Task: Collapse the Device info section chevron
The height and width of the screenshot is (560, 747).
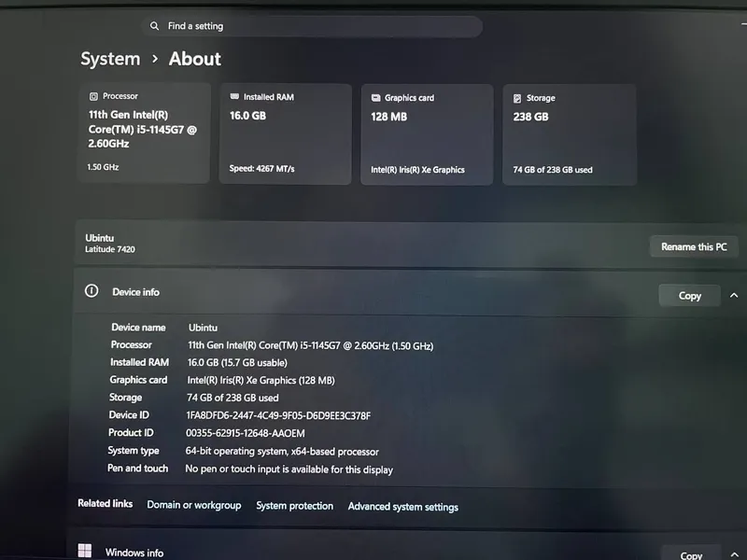Action: point(734,295)
